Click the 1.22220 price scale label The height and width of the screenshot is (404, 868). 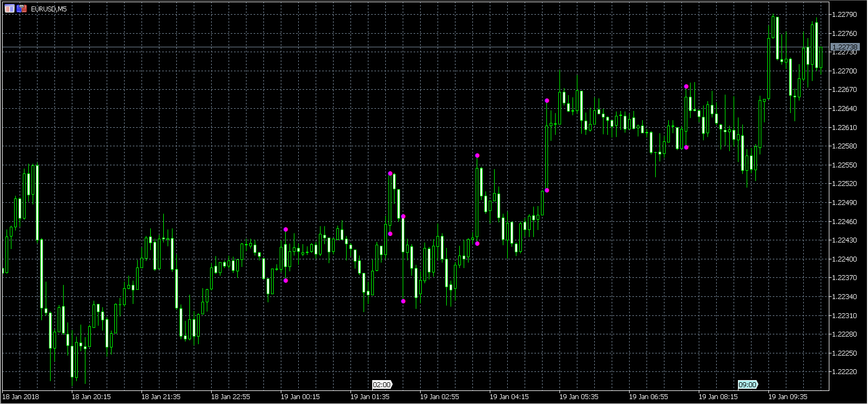(x=844, y=372)
